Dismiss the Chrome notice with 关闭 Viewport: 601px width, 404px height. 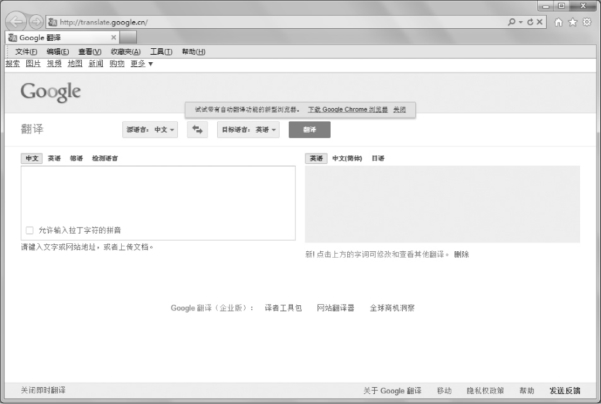[399, 110]
